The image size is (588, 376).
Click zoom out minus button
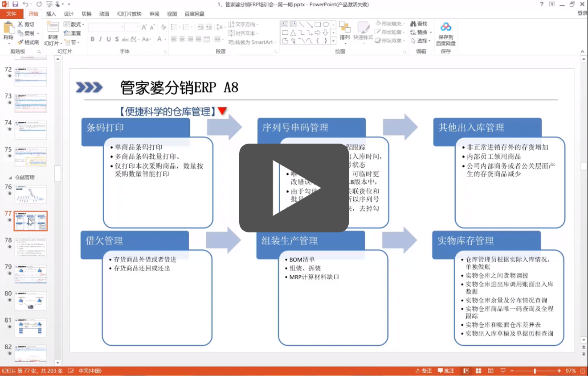(x=513, y=371)
